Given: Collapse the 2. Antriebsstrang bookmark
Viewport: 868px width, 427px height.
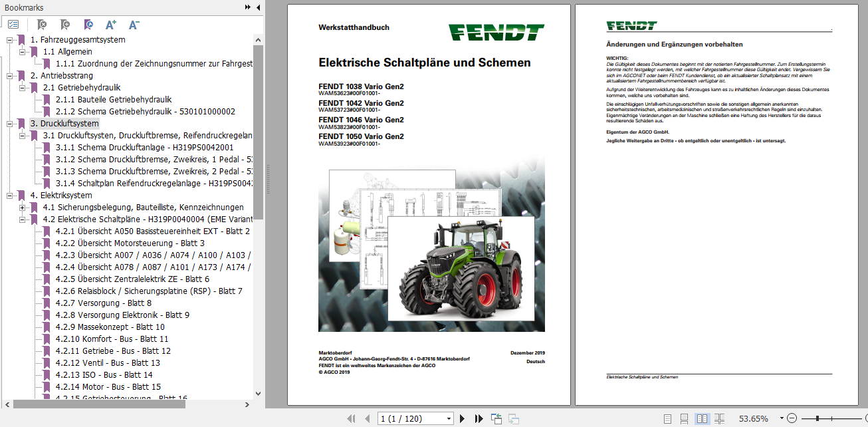Looking at the screenshot, I should [10, 76].
